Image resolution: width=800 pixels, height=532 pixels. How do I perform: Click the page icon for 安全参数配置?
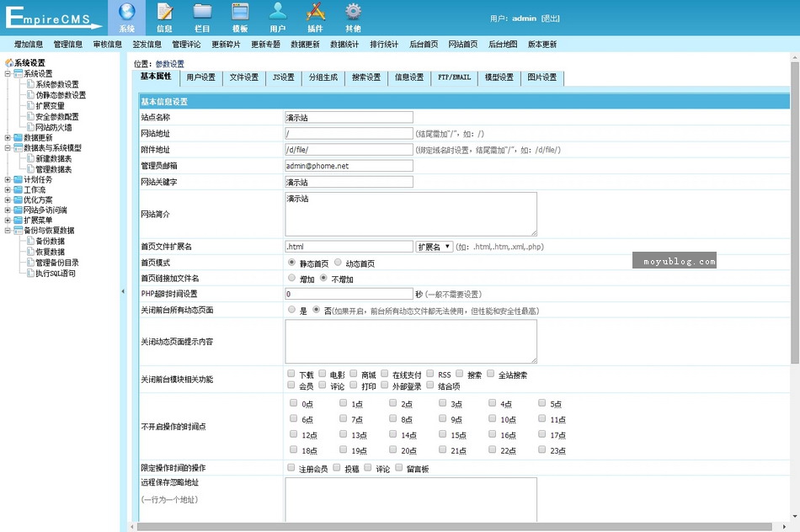click(x=30, y=116)
